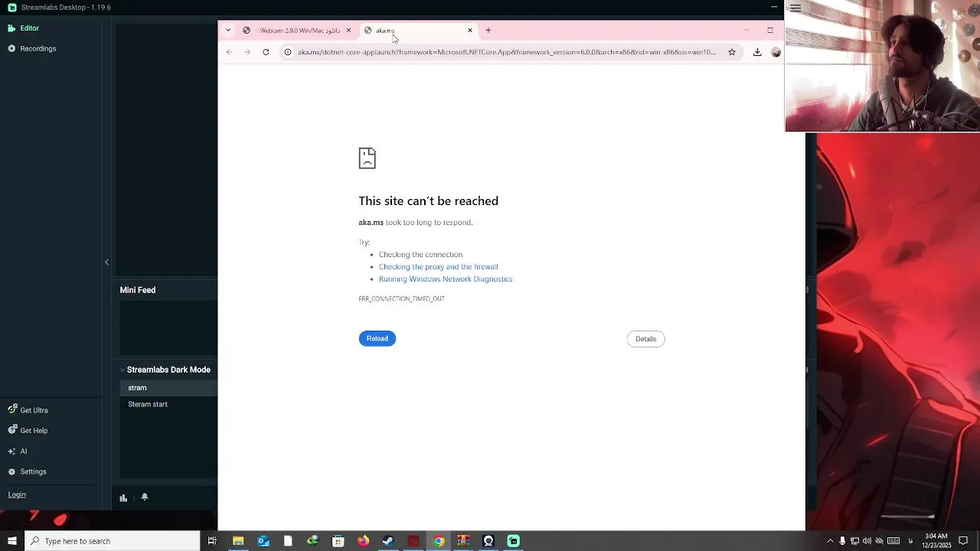Viewport: 980px width, 551px height.
Task: Select the 'Steram start' scene
Action: click(x=168, y=405)
